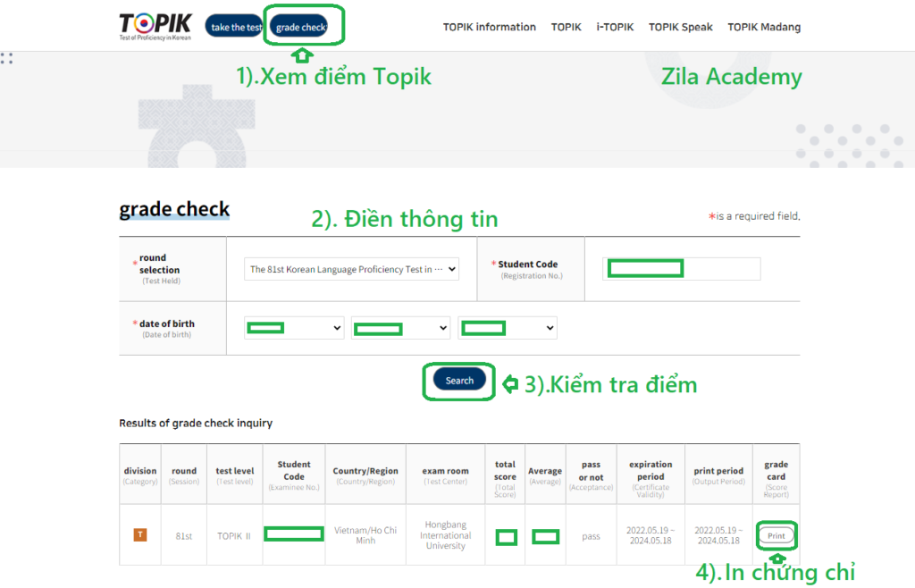Click the 'date of birth' form label
The width and height of the screenshot is (915, 588).
coord(164,329)
